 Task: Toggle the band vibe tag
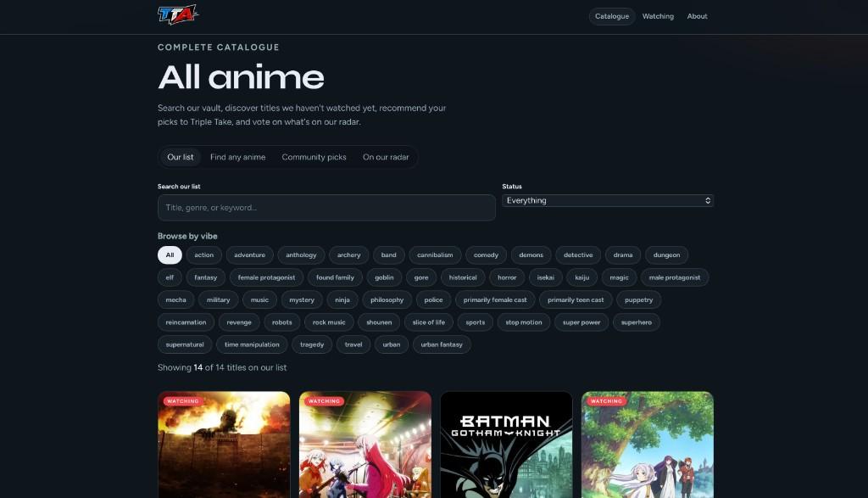click(x=388, y=255)
